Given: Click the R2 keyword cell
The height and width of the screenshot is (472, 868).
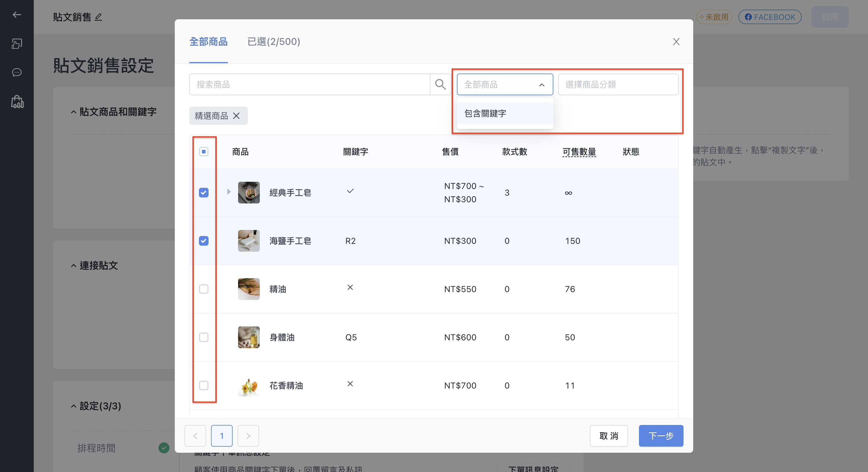Looking at the screenshot, I should coord(351,241).
